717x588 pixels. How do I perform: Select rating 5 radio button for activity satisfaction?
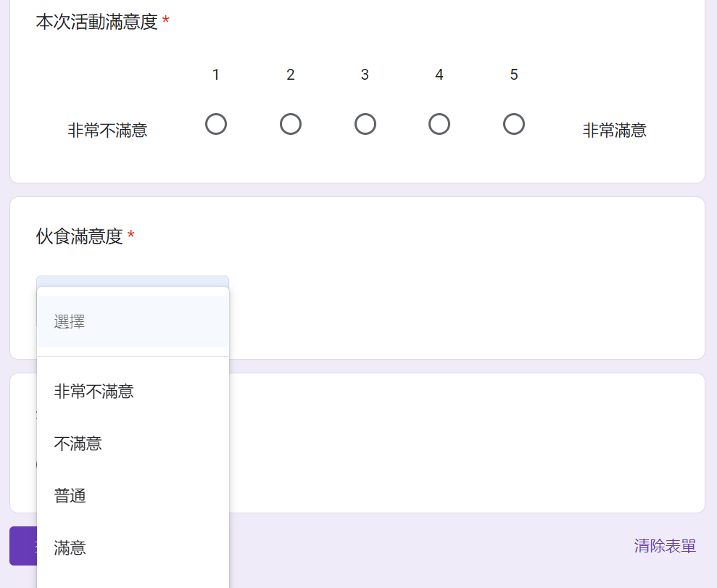coord(514,125)
